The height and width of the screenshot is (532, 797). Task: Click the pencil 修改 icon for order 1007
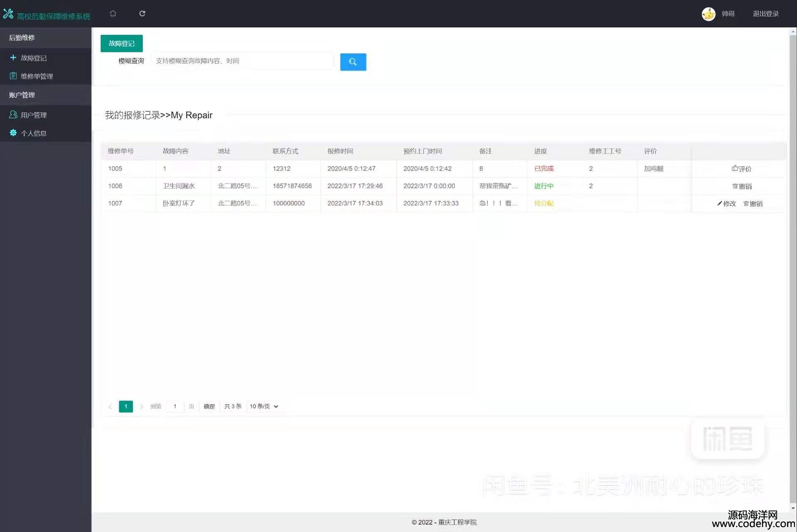point(719,204)
